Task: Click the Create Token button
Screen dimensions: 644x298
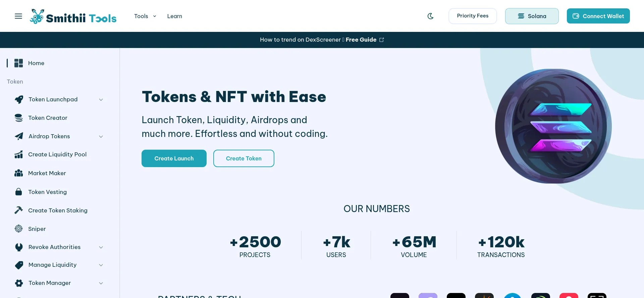Action: 244,158
